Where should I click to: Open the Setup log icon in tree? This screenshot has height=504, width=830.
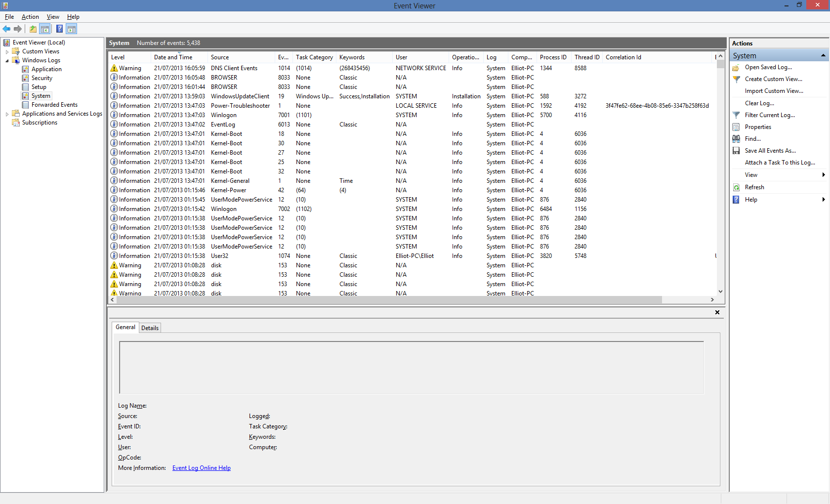pos(25,87)
